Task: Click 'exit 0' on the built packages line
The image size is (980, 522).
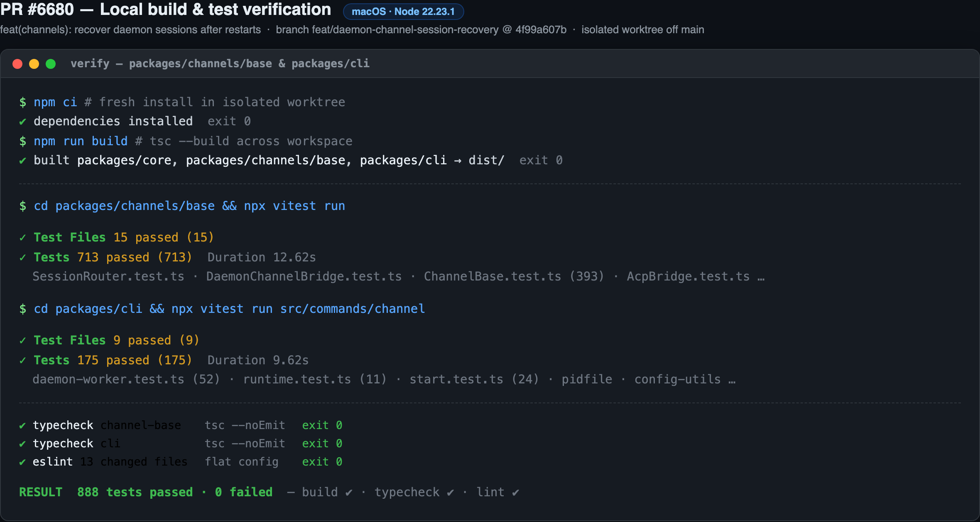Action: tap(541, 160)
